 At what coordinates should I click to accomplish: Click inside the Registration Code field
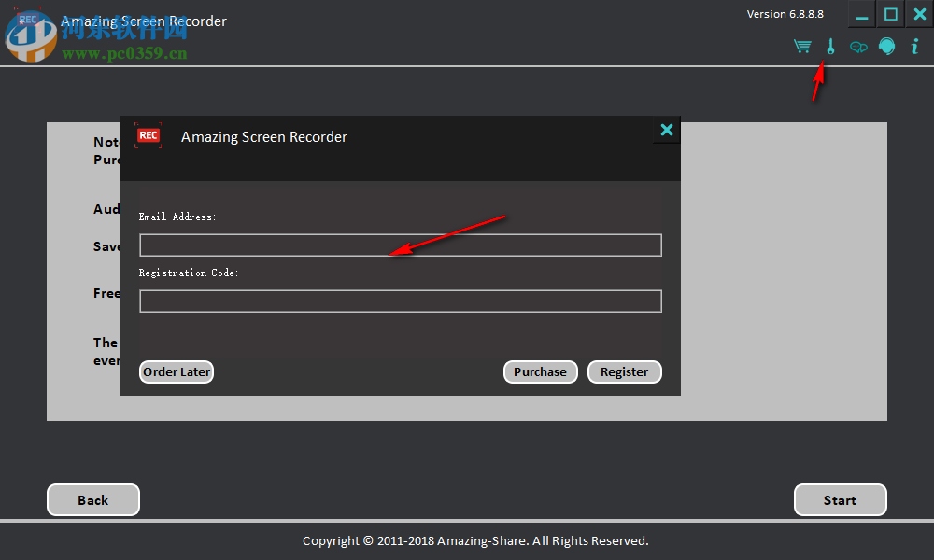tap(400, 301)
